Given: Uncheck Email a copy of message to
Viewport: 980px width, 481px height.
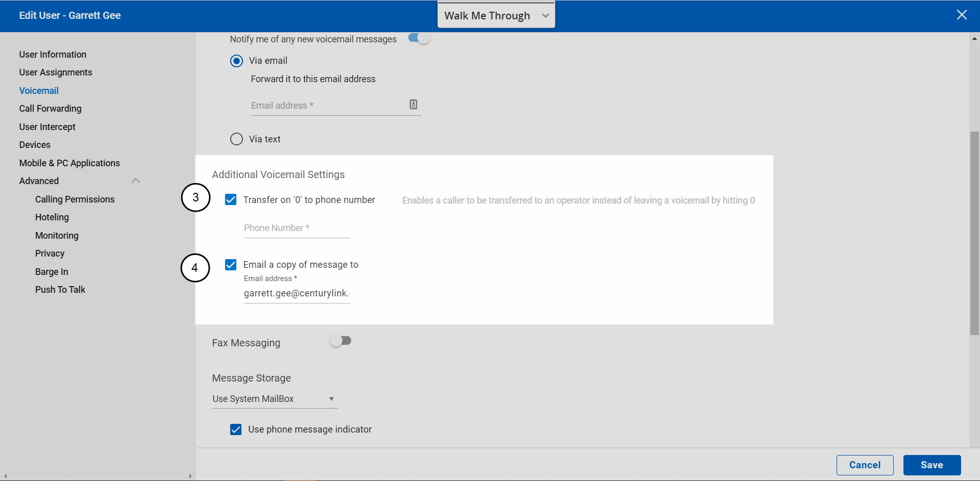Looking at the screenshot, I should [231, 265].
